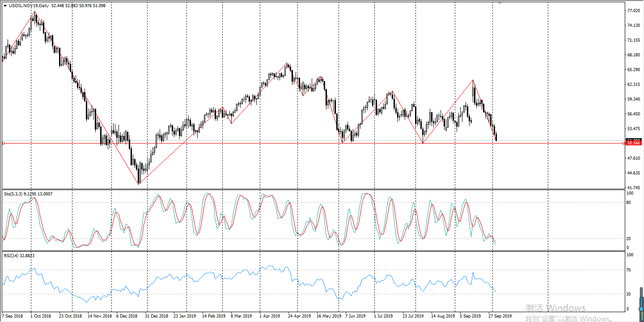644x322 pixels.
Task: Click the 23 Jul 2019 date label
Action: click(413, 316)
